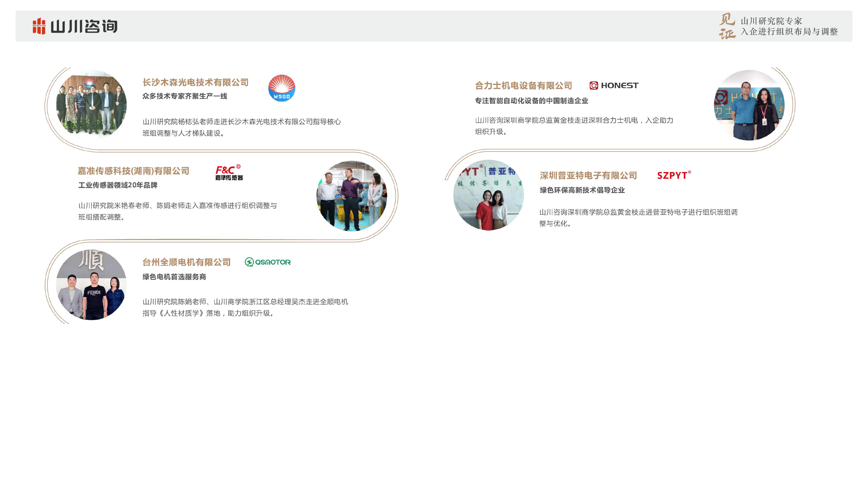
Task: Click heading 台州全顺电机有限公司
Action: 186,262
